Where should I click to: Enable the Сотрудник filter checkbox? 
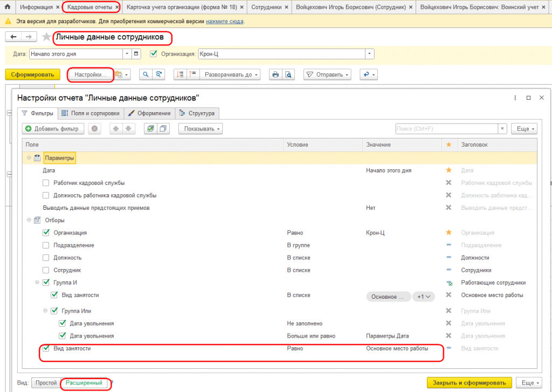coord(46,270)
